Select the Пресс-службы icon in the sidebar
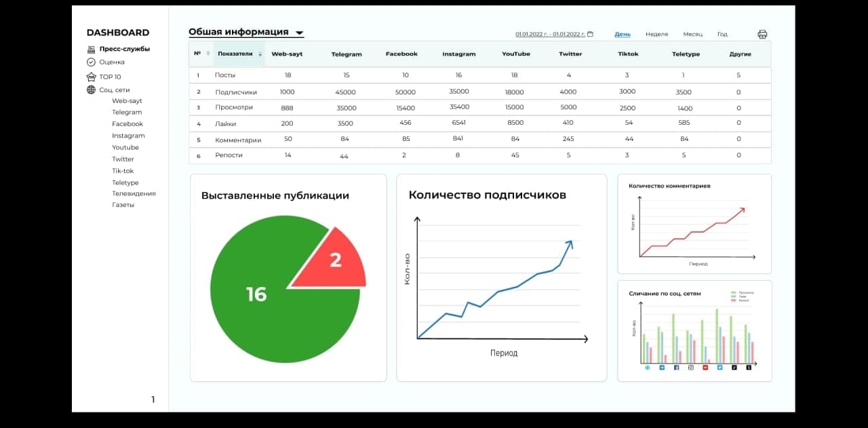The image size is (868, 428). (90, 49)
